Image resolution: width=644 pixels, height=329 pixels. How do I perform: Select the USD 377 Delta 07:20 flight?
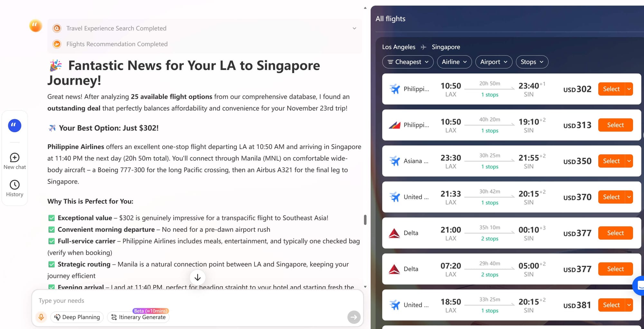pyautogui.click(x=615, y=269)
